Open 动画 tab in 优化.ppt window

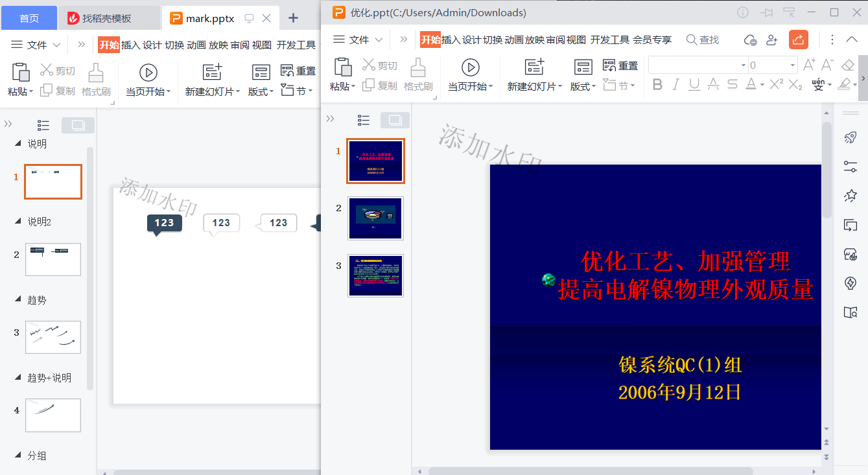point(514,40)
